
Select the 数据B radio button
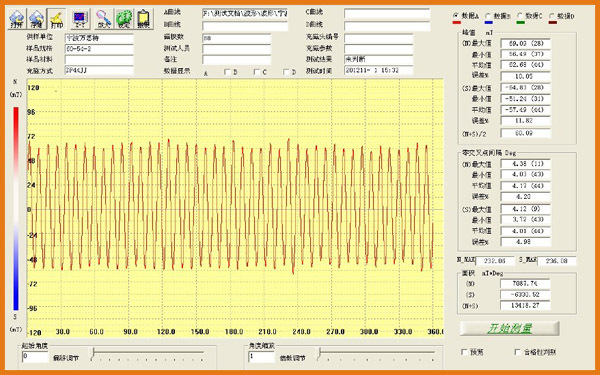pyautogui.click(x=488, y=16)
